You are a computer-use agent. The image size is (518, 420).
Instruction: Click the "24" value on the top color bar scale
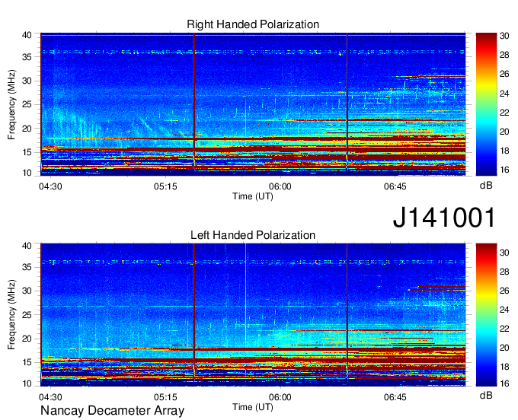tap(504, 94)
